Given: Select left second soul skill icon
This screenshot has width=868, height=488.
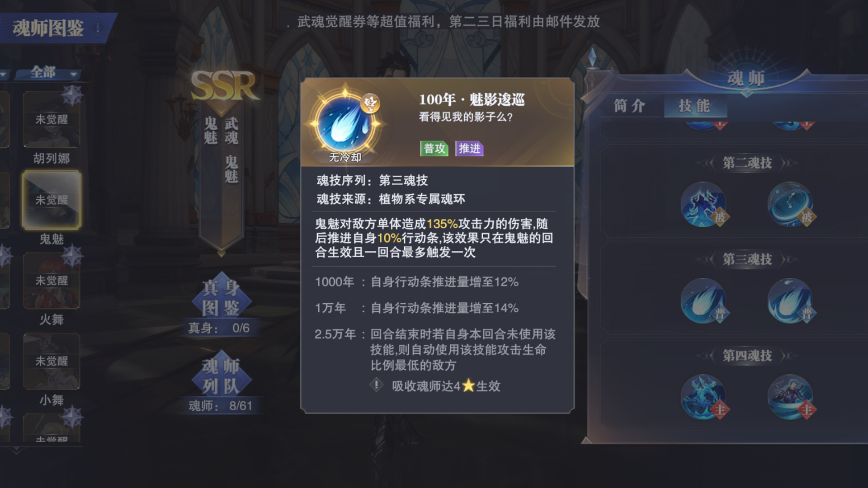Looking at the screenshot, I should click(703, 205).
